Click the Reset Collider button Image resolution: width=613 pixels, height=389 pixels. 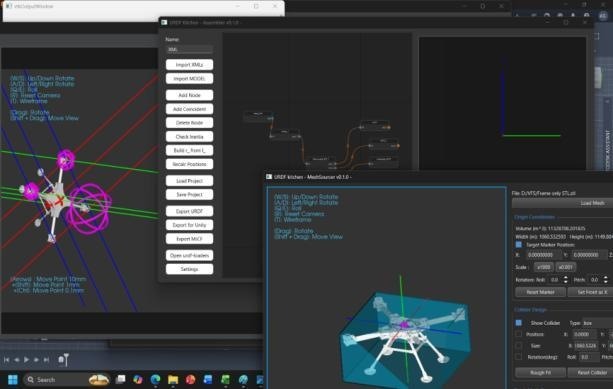click(x=591, y=373)
